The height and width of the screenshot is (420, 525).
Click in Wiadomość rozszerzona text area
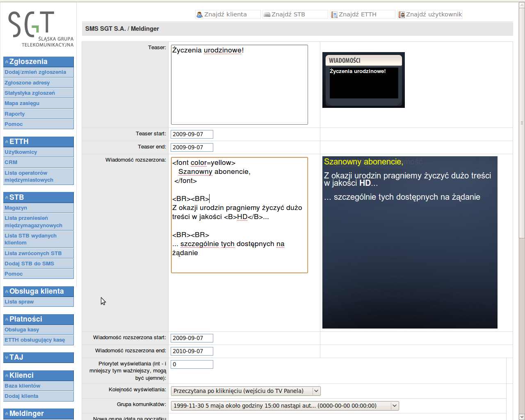coord(240,215)
